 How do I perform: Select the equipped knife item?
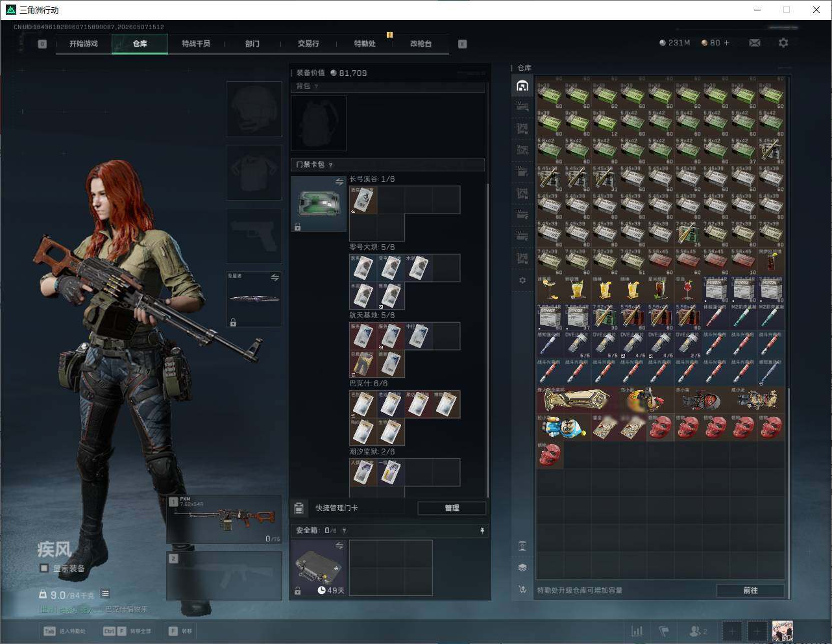coord(254,299)
